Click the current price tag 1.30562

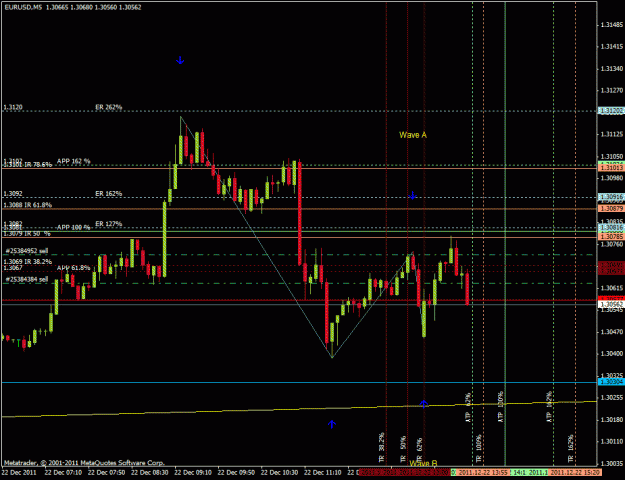pos(611,304)
